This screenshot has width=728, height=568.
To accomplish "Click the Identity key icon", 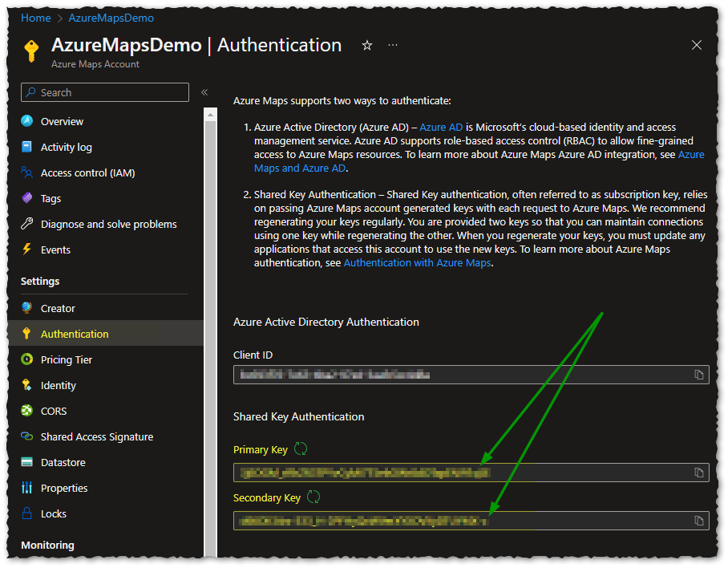I will (x=27, y=385).
